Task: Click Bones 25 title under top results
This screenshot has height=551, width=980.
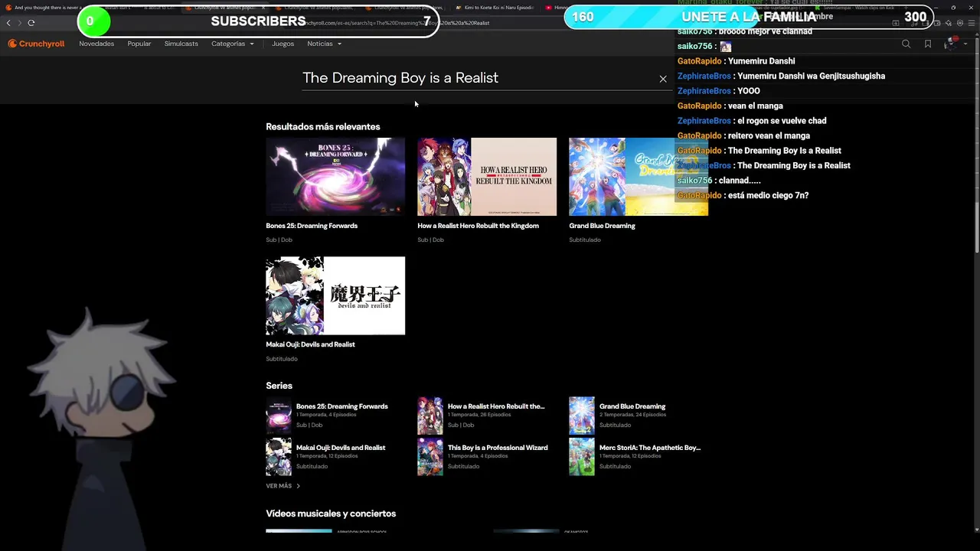Action: pyautogui.click(x=312, y=226)
